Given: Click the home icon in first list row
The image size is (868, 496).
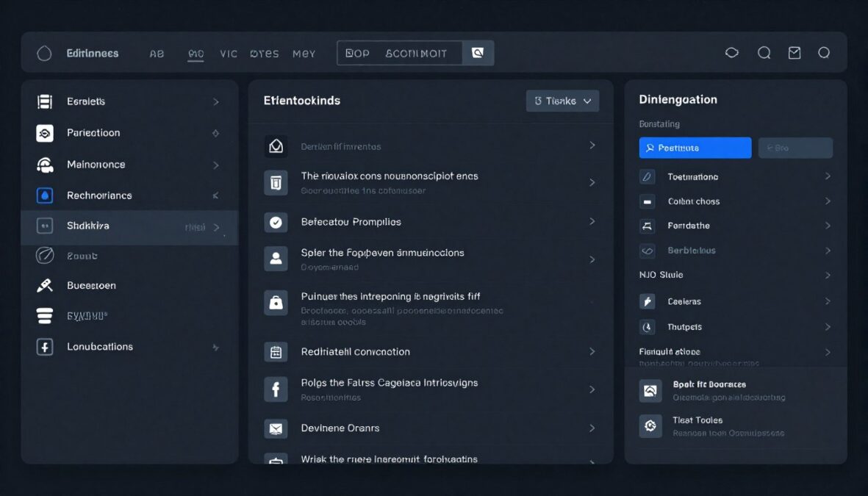Looking at the screenshot, I should 276,146.
